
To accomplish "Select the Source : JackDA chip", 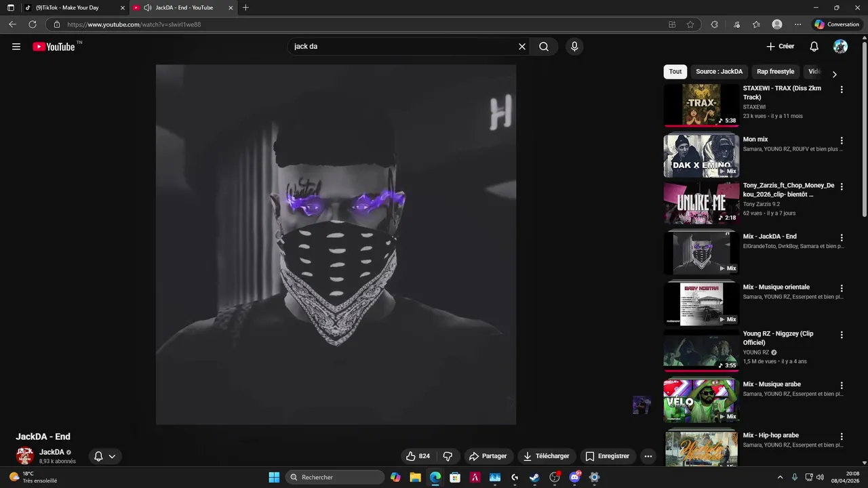I will click(x=719, y=71).
